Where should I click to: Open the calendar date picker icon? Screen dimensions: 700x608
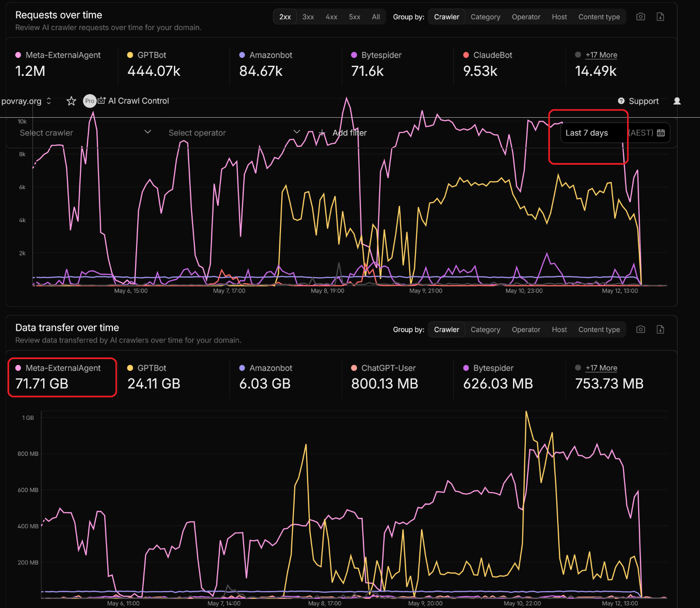tap(661, 133)
